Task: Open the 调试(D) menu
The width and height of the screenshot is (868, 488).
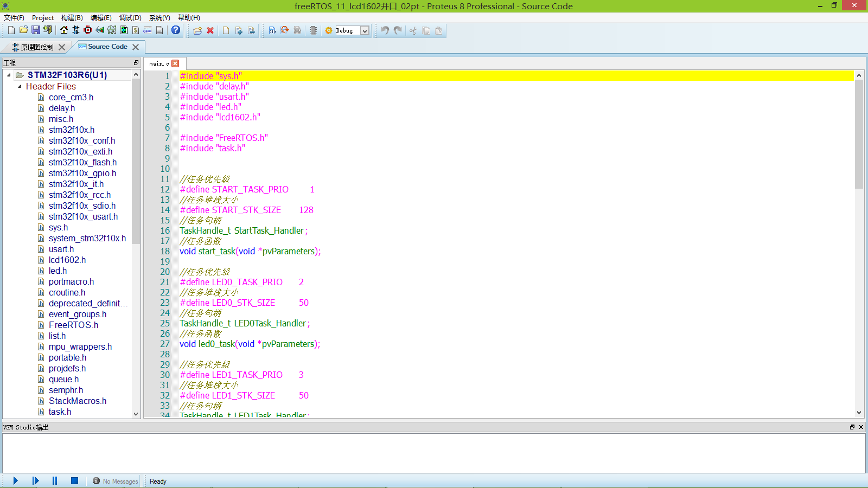Action: point(130,17)
